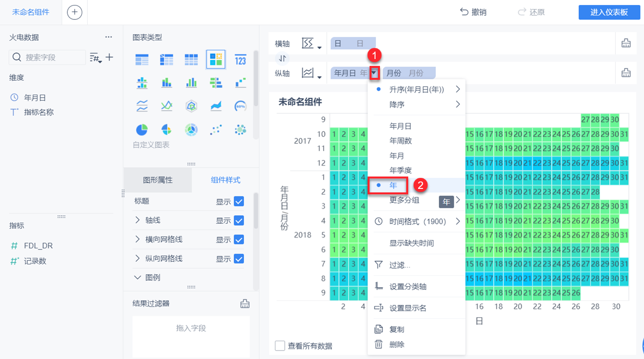Image resolution: width=644 pixels, height=359 pixels.
Task: Enable the 查看所有数据 checkbox
Action: point(279,346)
